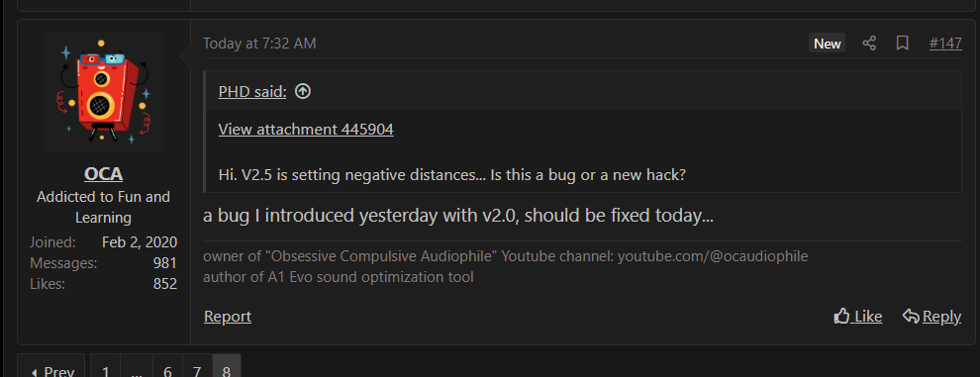Image resolution: width=980 pixels, height=377 pixels.
Task: Click the 'New' badge on the post
Action: pyautogui.click(x=827, y=44)
